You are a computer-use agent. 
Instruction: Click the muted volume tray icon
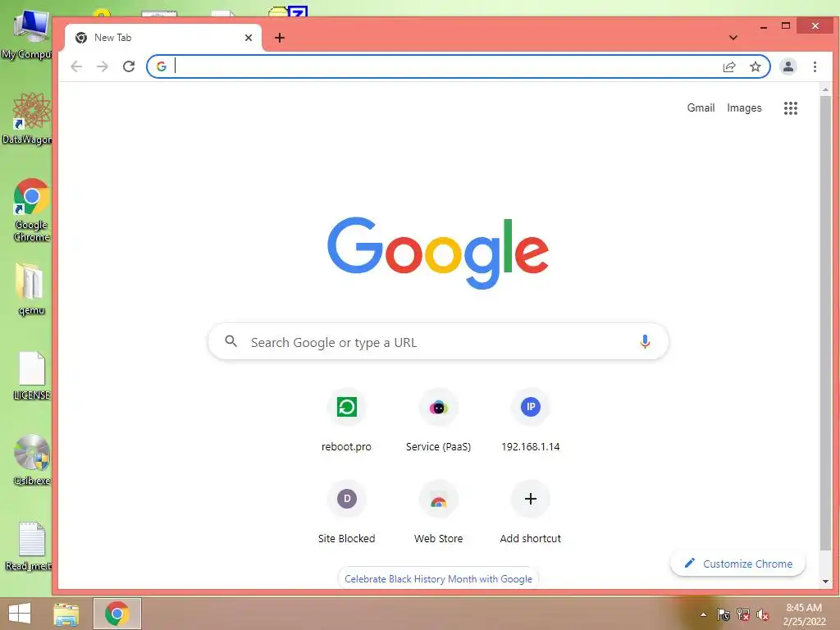(763, 614)
